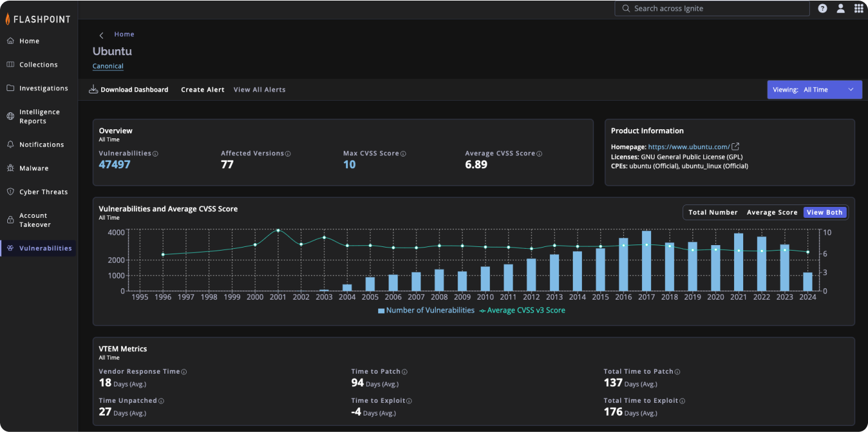This screenshot has width=868, height=432.
Task: Toggle Number of Vulnerabilities legend entry
Action: [x=426, y=311]
